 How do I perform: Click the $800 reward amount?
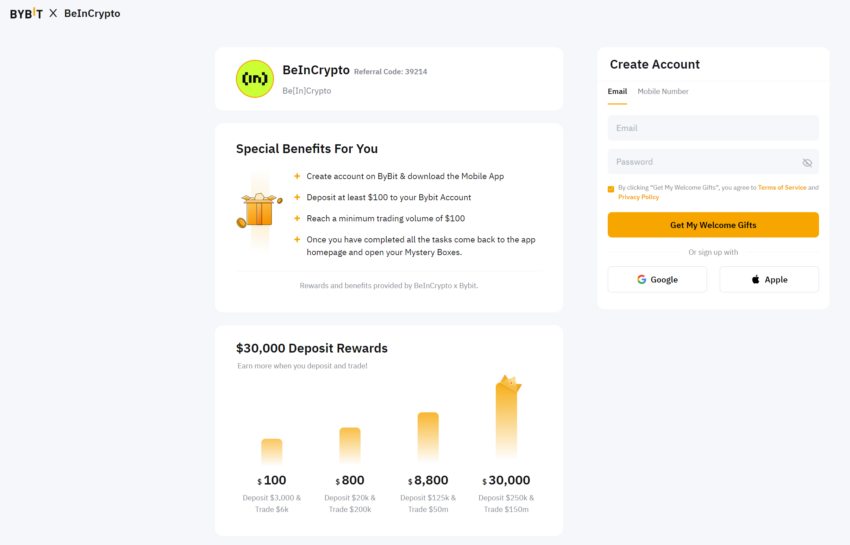[350, 480]
